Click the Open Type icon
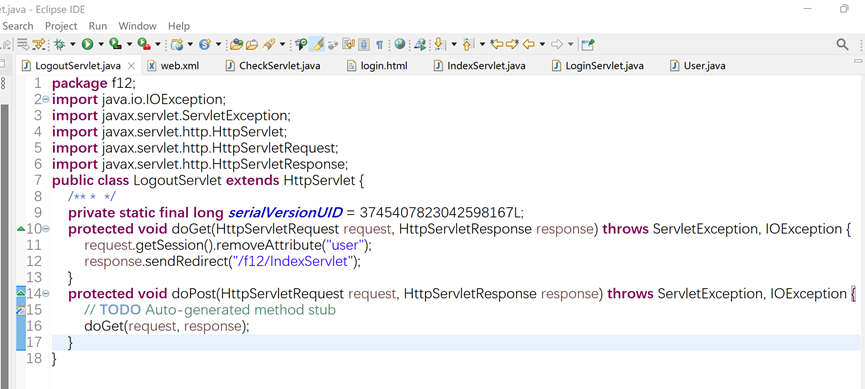This screenshot has width=865, height=389. [236, 44]
